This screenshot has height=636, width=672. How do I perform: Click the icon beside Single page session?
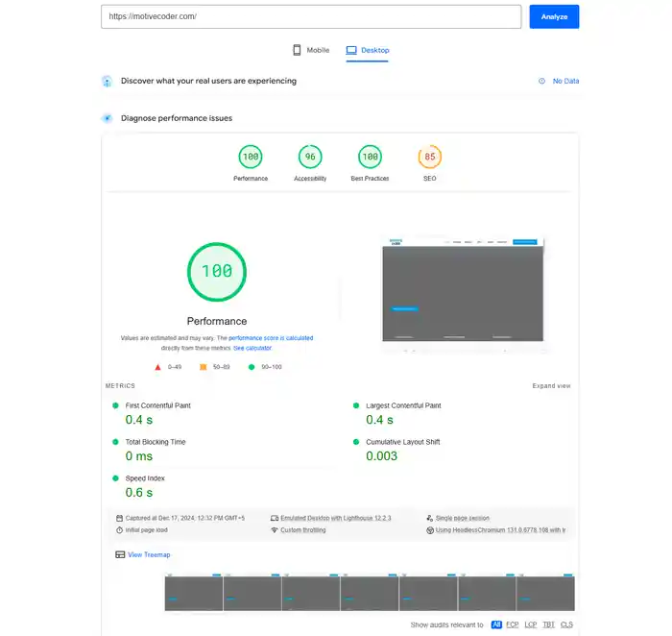(x=430, y=518)
